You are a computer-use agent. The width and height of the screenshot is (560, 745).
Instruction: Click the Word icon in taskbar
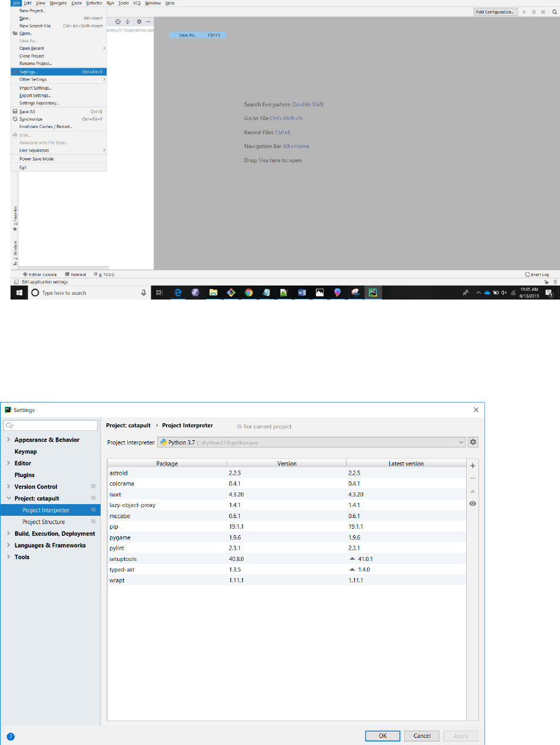pyautogui.click(x=302, y=292)
